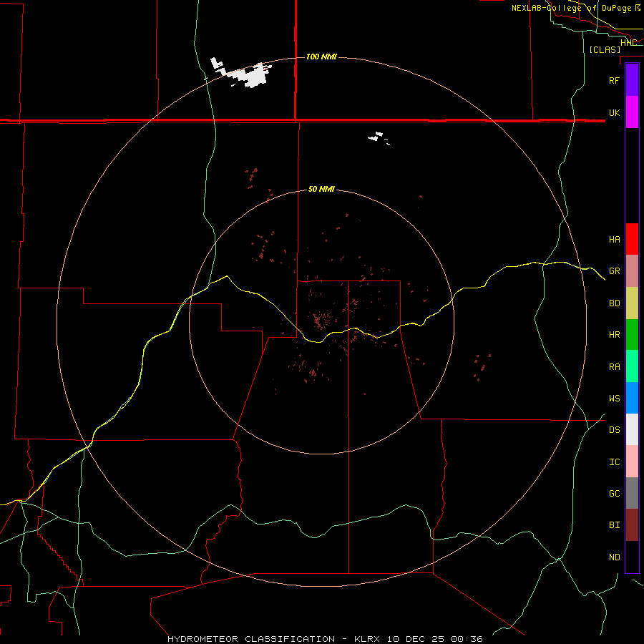Click the 'KLRX' radar site identifier
The image size is (644, 644).
coord(367,639)
